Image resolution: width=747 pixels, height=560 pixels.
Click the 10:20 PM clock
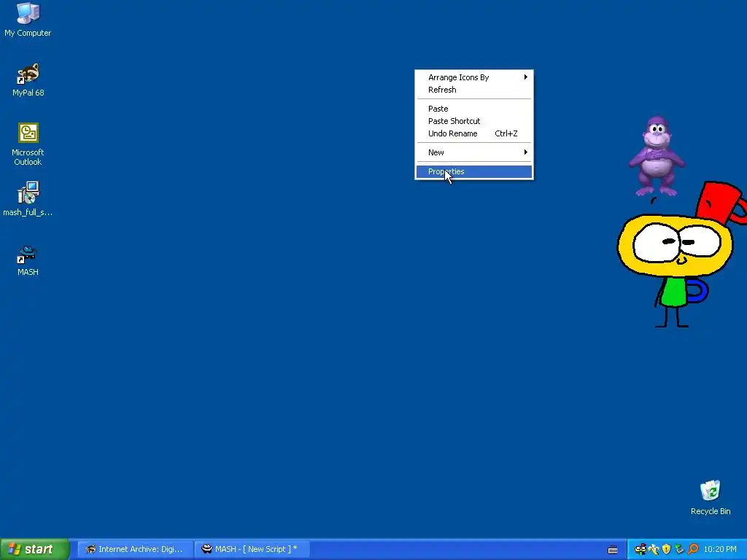pos(720,550)
